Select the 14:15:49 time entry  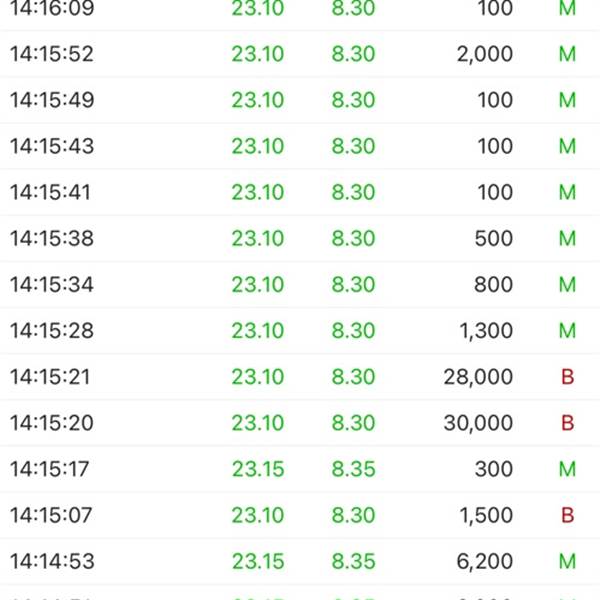tap(52, 100)
